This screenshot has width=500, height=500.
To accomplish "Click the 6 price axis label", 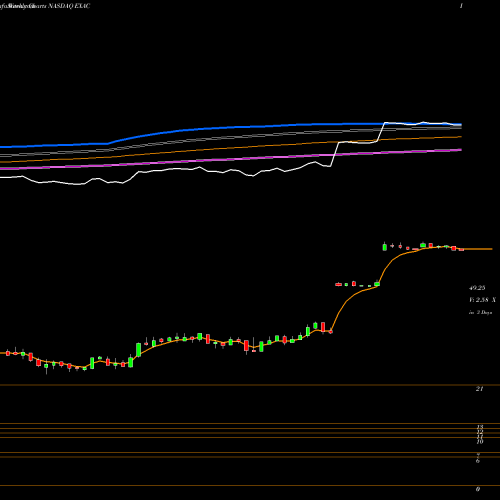I will click(x=478, y=461).
